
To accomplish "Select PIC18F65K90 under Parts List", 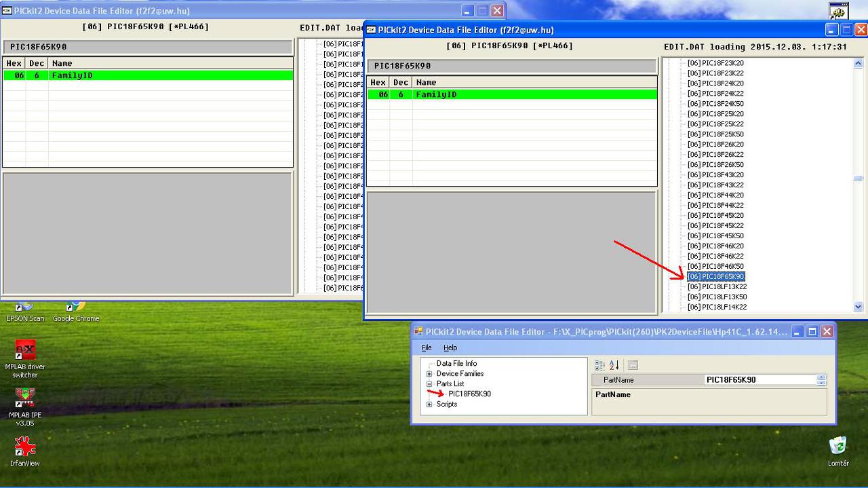I will click(469, 394).
